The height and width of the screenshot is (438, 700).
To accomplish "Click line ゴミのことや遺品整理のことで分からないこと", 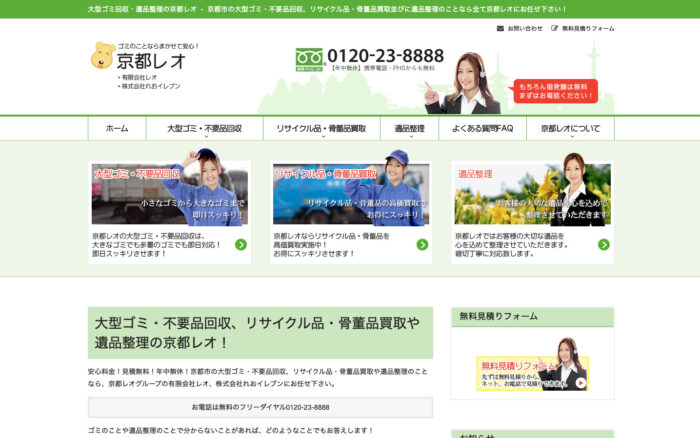I will point(231,430).
